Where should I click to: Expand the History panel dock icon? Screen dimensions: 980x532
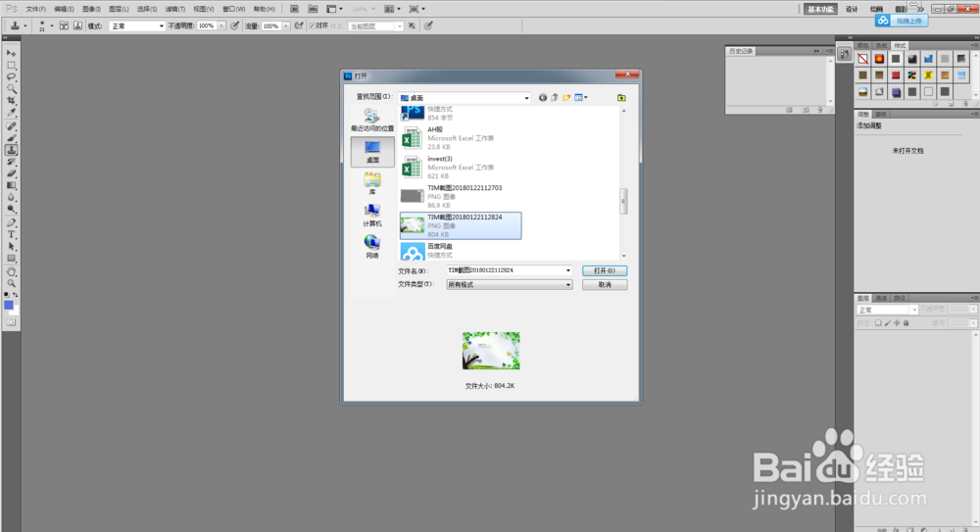coord(845,55)
